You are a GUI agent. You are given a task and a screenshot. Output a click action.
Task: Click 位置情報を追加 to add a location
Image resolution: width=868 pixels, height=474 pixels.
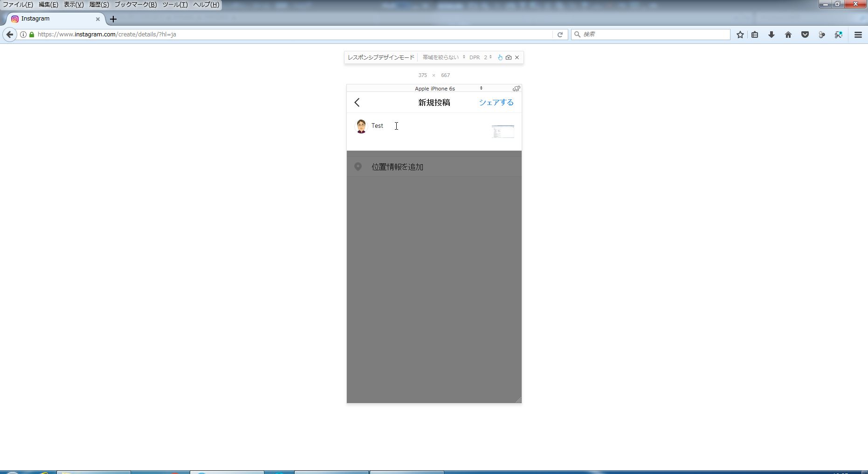coord(397,167)
